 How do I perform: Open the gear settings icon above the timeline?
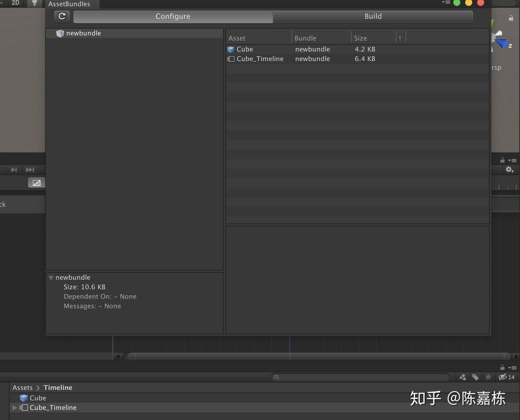pyautogui.click(x=509, y=170)
